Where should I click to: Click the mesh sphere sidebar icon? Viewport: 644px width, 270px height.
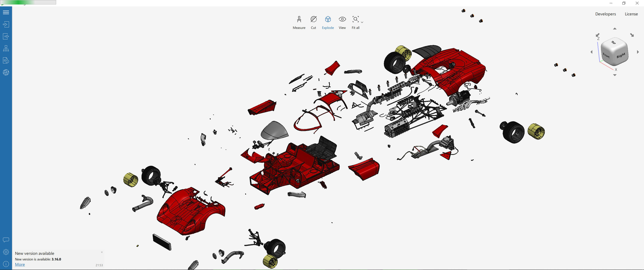pos(6,72)
